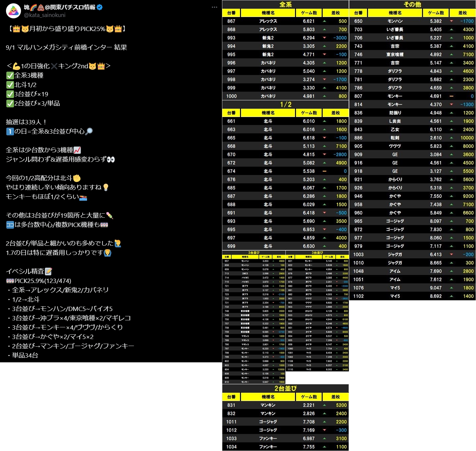Click 防振り in row 836
The width and height of the screenshot is (476, 451).
(x=395, y=113)
